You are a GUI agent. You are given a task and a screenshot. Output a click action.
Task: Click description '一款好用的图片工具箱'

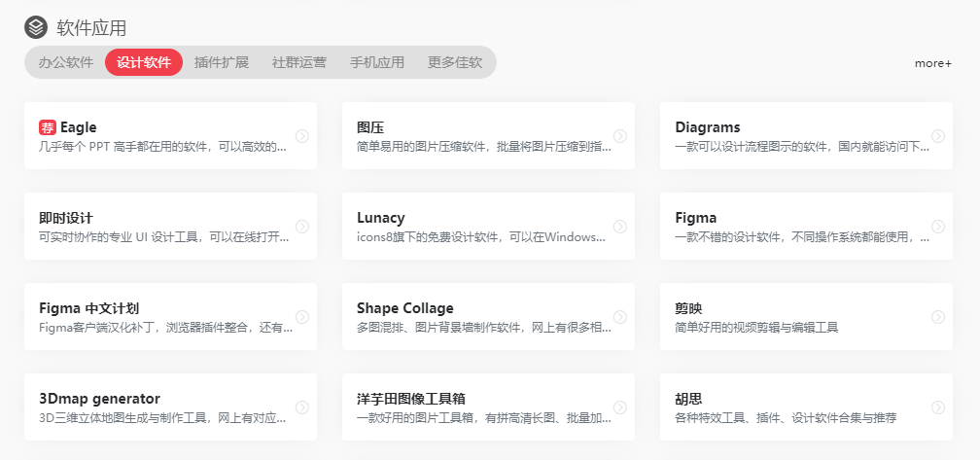(417, 419)
